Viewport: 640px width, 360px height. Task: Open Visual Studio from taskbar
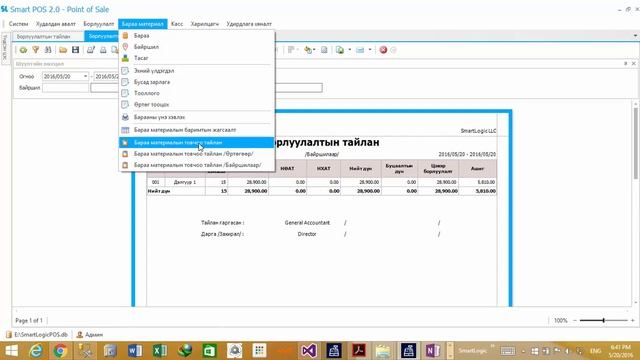pyautogui.click(x=309, y=351)
